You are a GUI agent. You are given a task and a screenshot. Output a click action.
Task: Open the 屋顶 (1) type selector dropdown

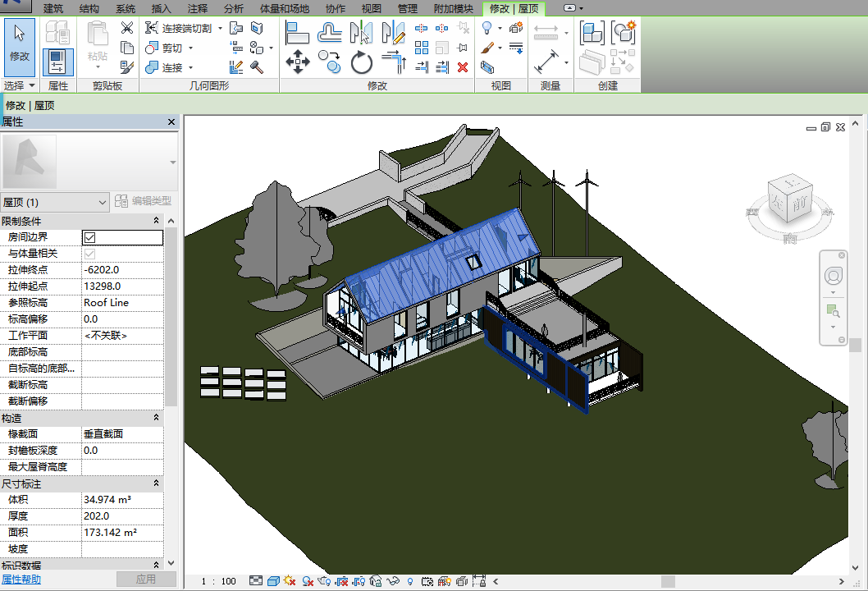[x=103, y=202]
